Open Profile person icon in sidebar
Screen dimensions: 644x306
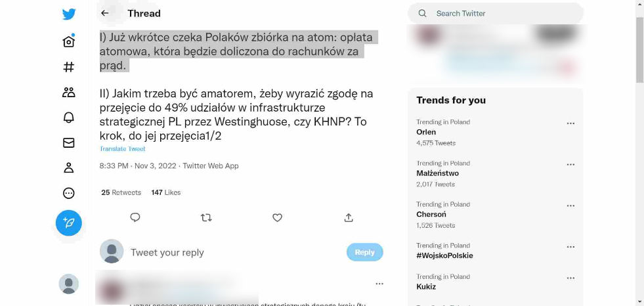68,167
